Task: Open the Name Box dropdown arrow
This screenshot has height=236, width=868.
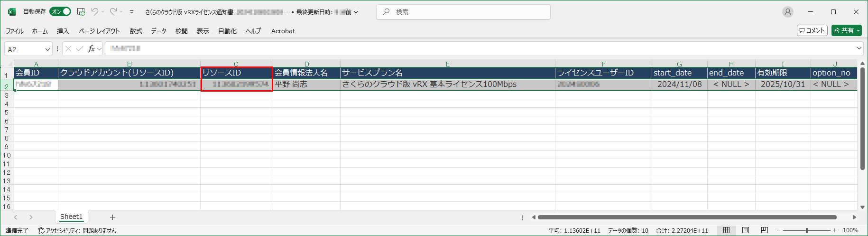Action: [x=47, y=49]
